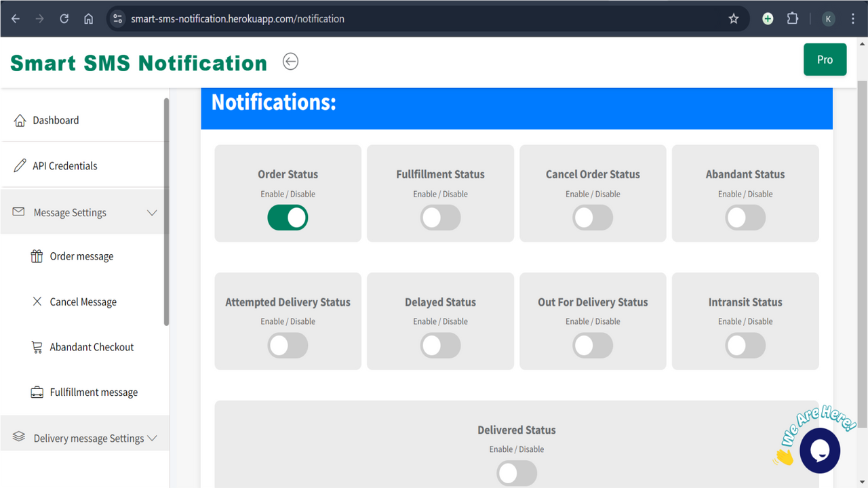Click the Intransit Status card title

pyautogui.click(x=745, y=302)
